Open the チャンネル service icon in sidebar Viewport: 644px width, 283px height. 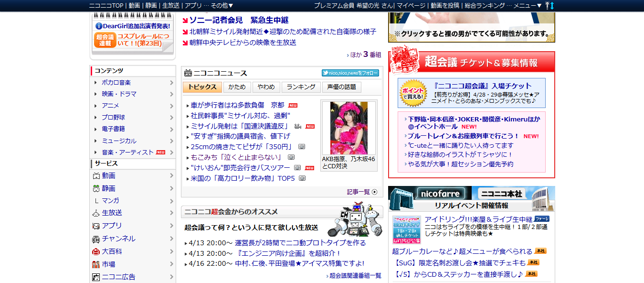pyautogui.click(x=96, y=239)
